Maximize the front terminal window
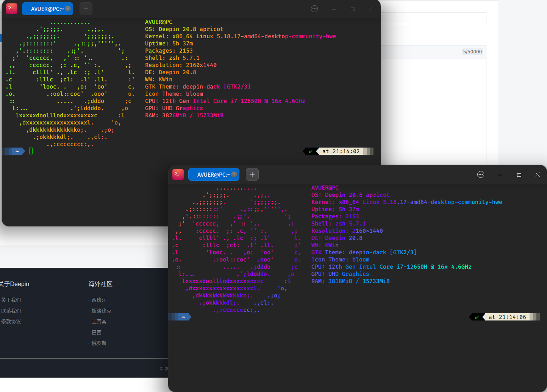The height and width of the screenshot is (392, 547). [519, 175]
